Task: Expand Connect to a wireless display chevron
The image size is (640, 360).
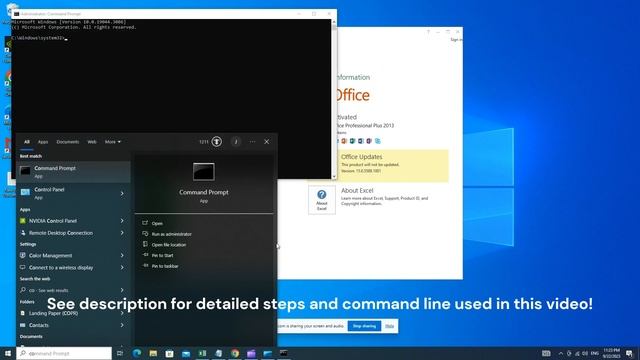Action: coord(122,268)
